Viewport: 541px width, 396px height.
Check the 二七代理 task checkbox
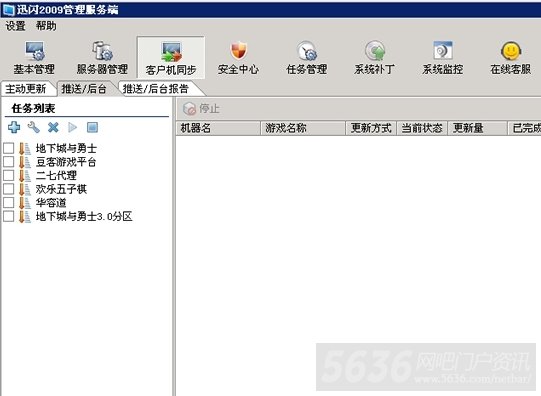point(8,175)
